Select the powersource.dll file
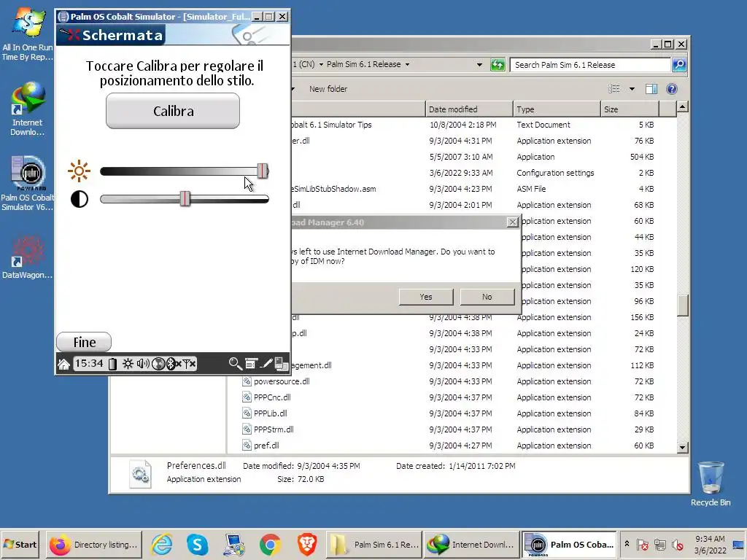747x560 pixels. (x=282, y=381)
